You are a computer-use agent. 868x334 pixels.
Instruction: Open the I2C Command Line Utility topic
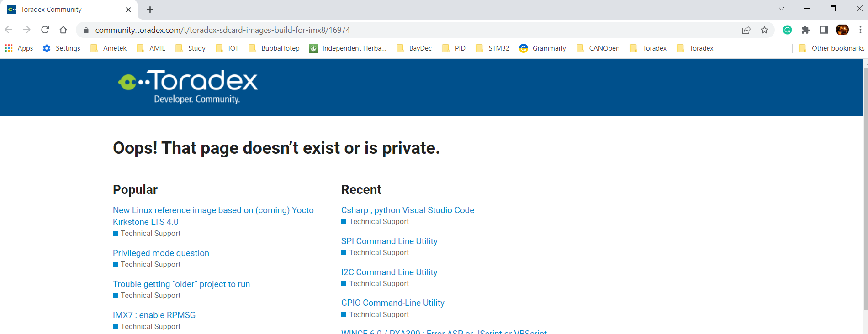click(x=389, y=272)
